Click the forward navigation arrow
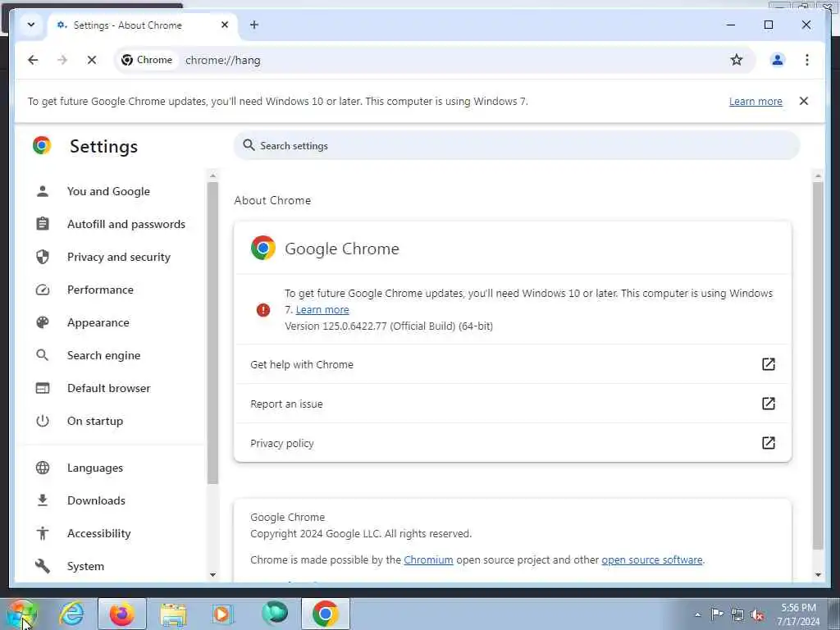This screenshot has width=840, height=630. click(x=62, y=60)
